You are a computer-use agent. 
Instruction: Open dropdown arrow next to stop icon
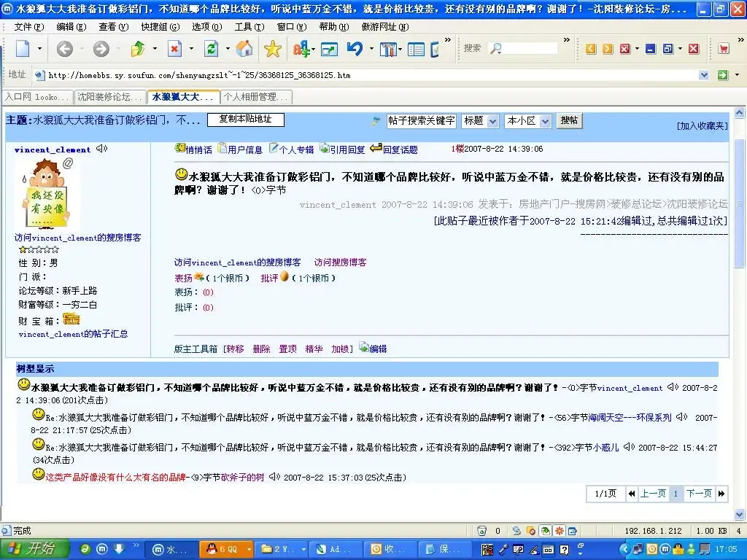[191, 49]
